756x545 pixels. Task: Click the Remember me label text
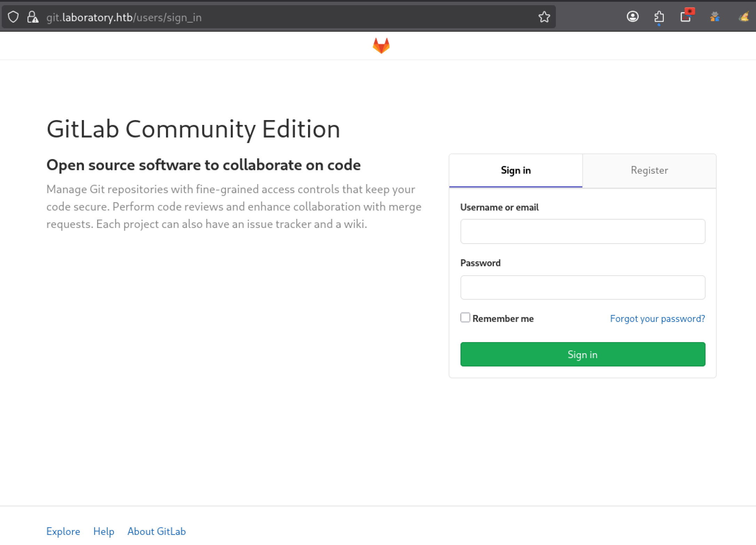(x=503, y=319)
